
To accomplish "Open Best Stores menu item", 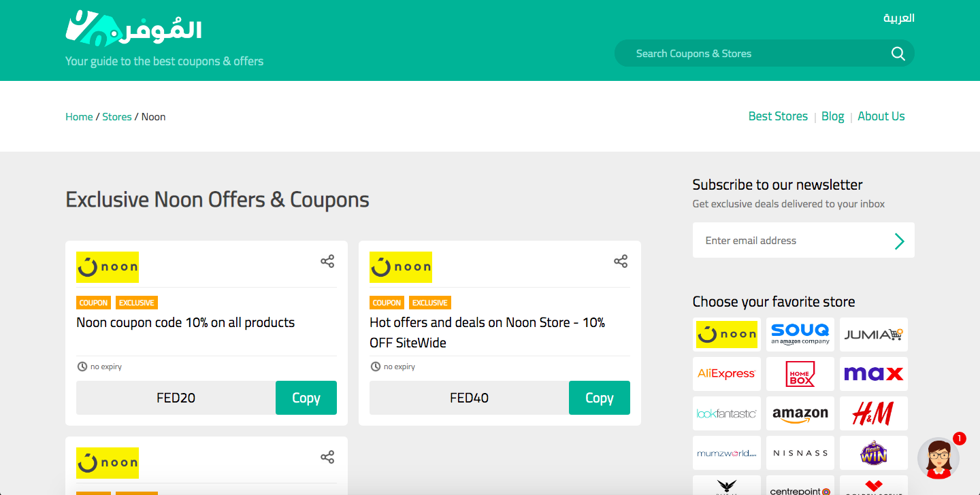I will pos(778,116).
